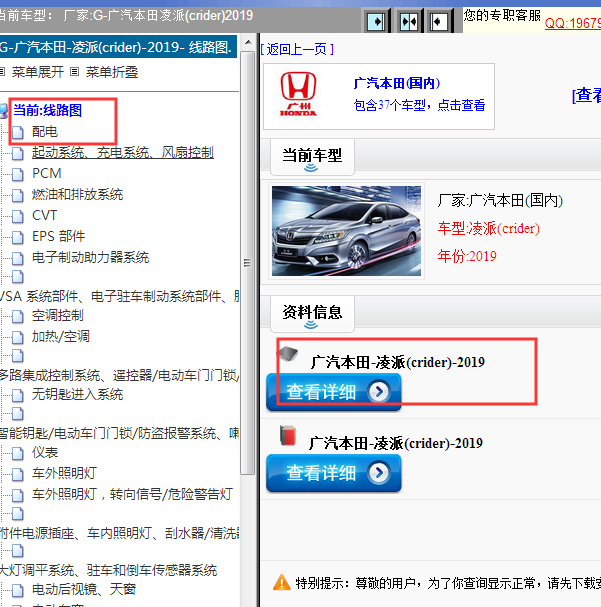Click the page icon beside CVT
Image resolution: width=601 pixels, height=607 pixels.
(x=17, y=216)
